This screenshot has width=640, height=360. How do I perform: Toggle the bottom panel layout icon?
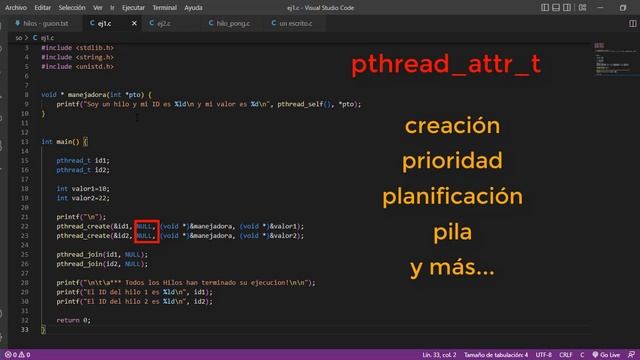(556, 8)
